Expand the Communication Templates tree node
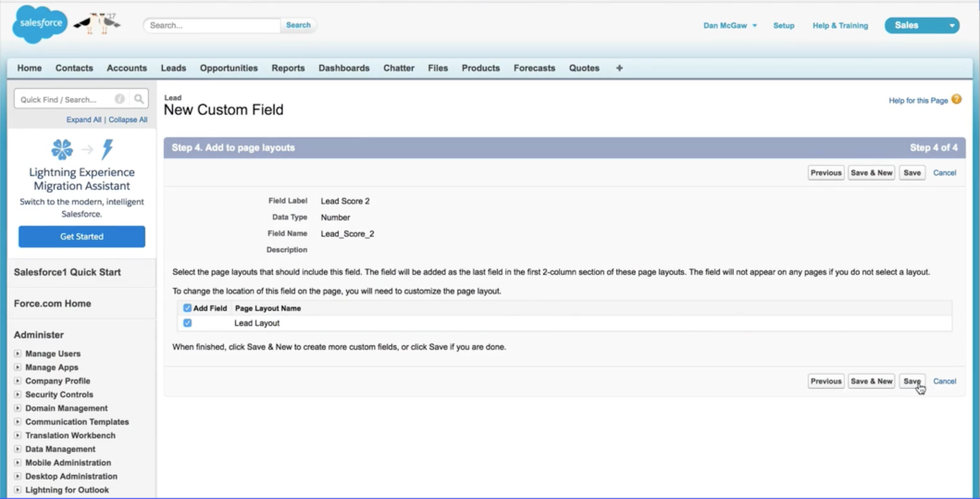The image size is (980, 499). [18, 422]
